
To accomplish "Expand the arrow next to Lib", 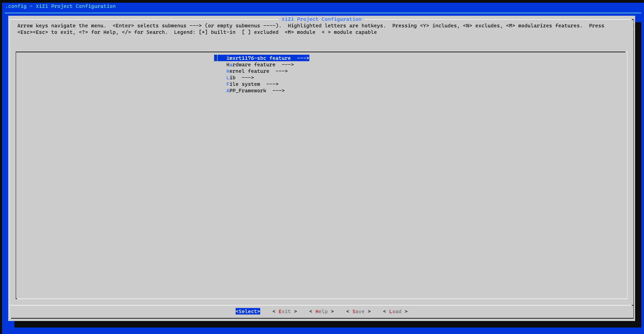I will pyautogui.click(x=248, y=78).
